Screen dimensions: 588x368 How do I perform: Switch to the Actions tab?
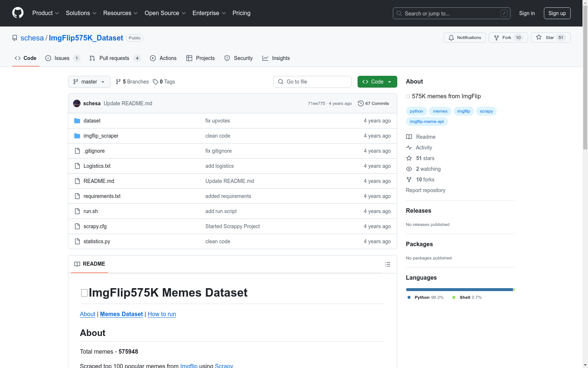tap(163, 58)
